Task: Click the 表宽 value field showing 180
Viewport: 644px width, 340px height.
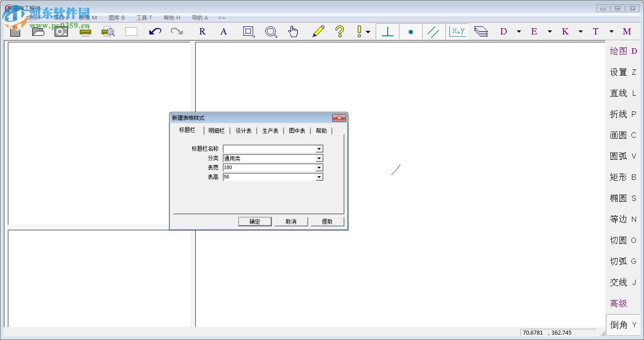Action: click(x=269, y=168)
